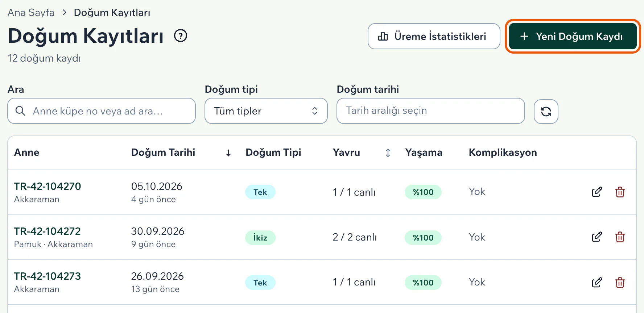
Task: Open Üreme İstatistikleri statistics page
Action: coord(434,36)
